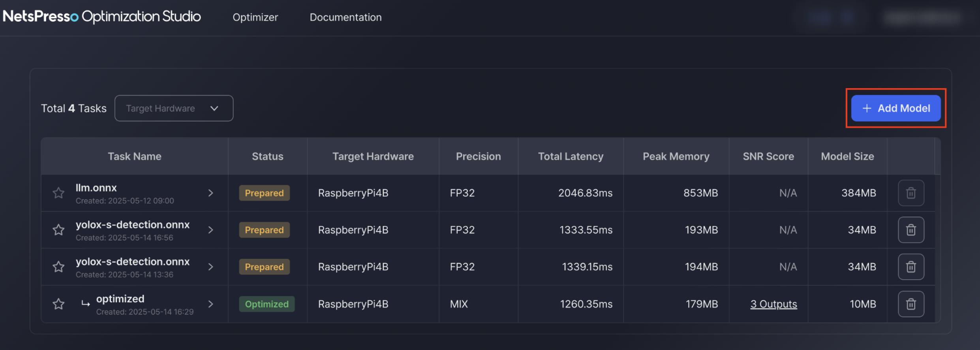Expand the optimized task chevron
Image resolution: width=980 pixels, height=350 pixels.
(x=211, y=304)
